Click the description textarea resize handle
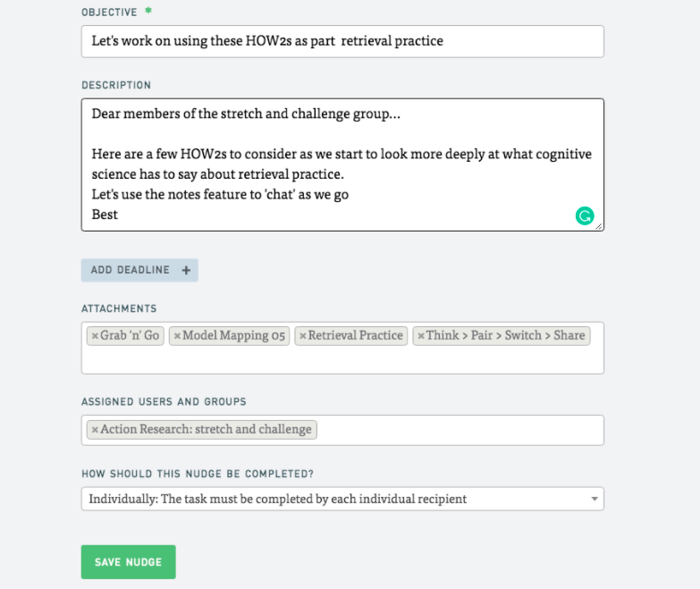 pyautogui.click(x=599, y=227)
